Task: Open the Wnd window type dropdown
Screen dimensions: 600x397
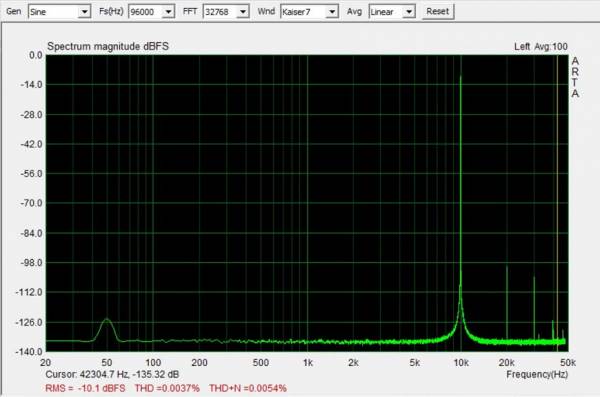Action: tap(309, 12)
